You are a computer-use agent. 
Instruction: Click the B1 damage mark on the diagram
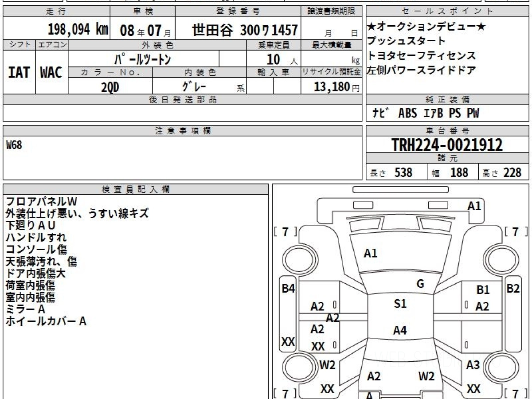click(x=483, y=290)
